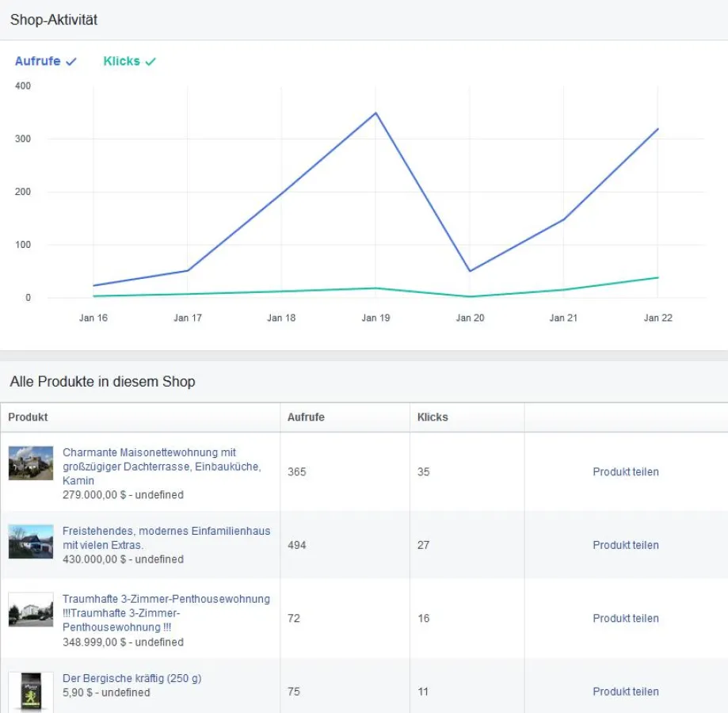728x713 pixels.
Task: Sort table by Aufrufe column header
Action: (306, 417)
